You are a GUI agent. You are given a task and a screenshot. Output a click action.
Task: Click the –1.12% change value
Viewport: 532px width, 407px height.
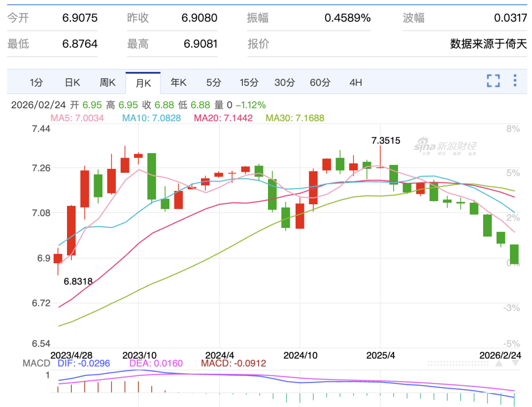[251, 105]
